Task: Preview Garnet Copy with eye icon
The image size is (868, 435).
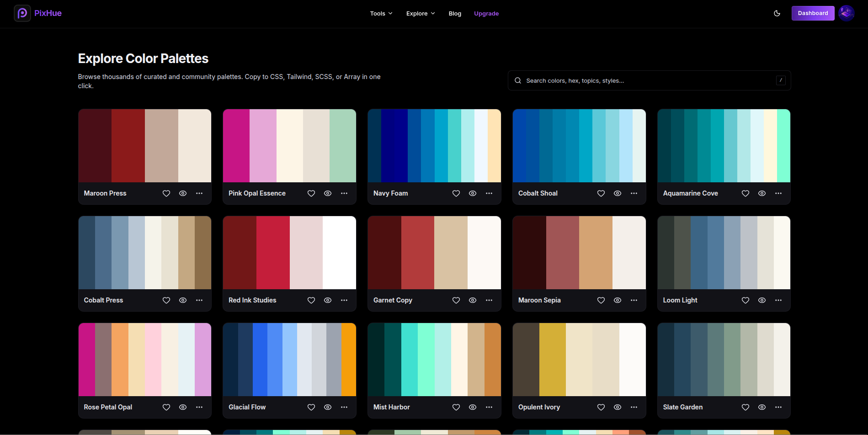Action: 473,300
